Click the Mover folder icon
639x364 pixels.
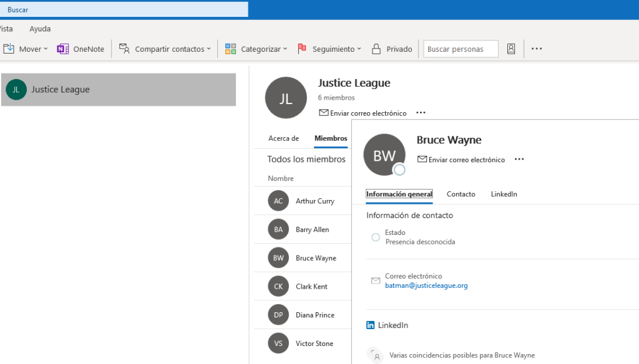click(9, 49)
